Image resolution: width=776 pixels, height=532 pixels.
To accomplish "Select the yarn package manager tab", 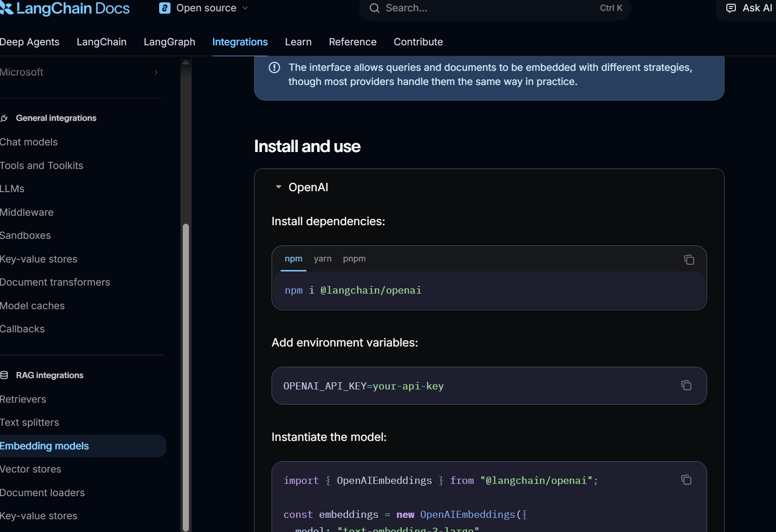I will pyautogui.click(x=323, y=259).
